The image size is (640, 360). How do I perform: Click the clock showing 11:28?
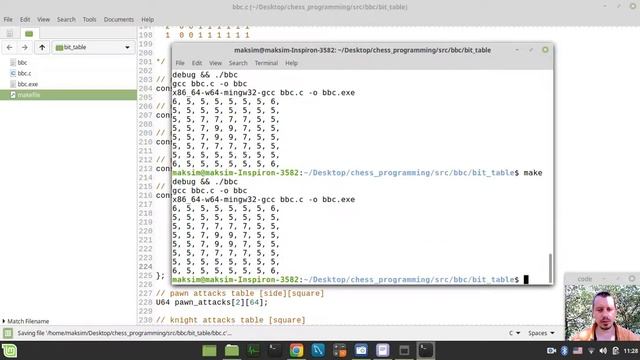[x=631, y=351]
